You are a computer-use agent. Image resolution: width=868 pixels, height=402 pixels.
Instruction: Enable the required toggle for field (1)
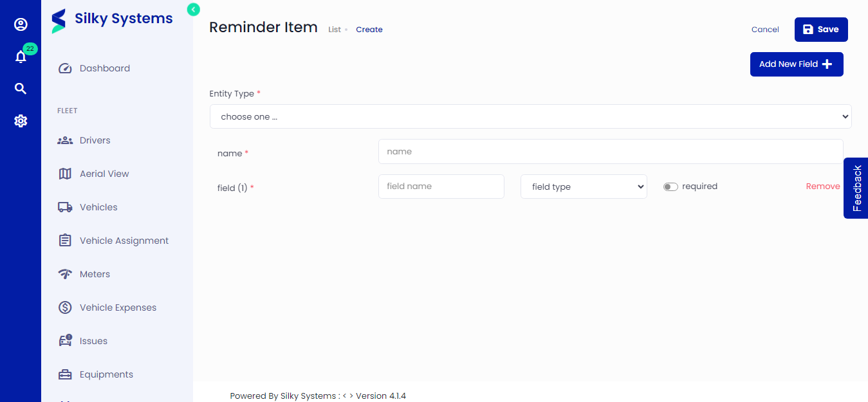pos(670,186)
